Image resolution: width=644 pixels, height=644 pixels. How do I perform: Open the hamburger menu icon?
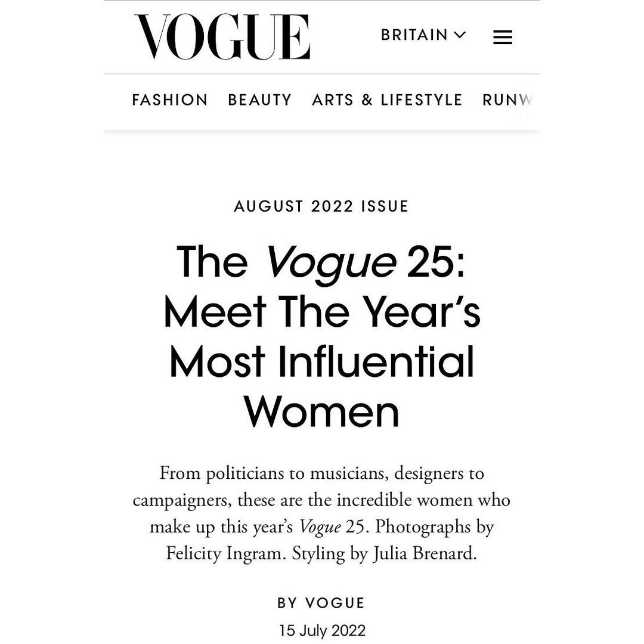coord(503,38)
